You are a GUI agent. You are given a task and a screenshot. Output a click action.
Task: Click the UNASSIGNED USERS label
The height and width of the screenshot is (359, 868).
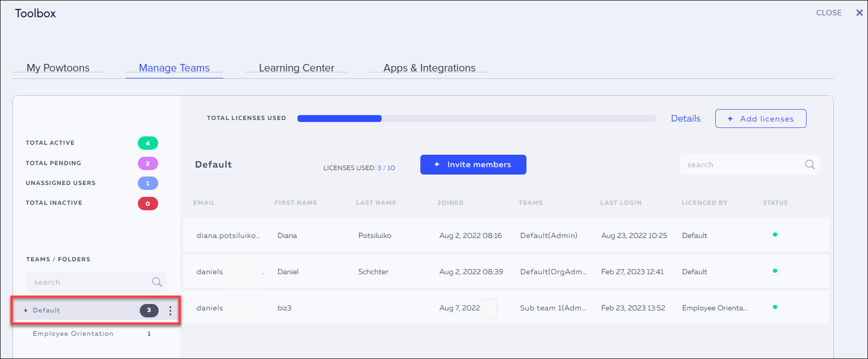pyautogui.click(x=60, y=183)
